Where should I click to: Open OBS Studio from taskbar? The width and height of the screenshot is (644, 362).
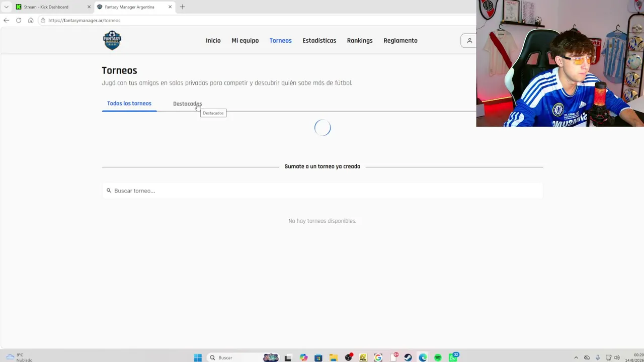[348, 357]
